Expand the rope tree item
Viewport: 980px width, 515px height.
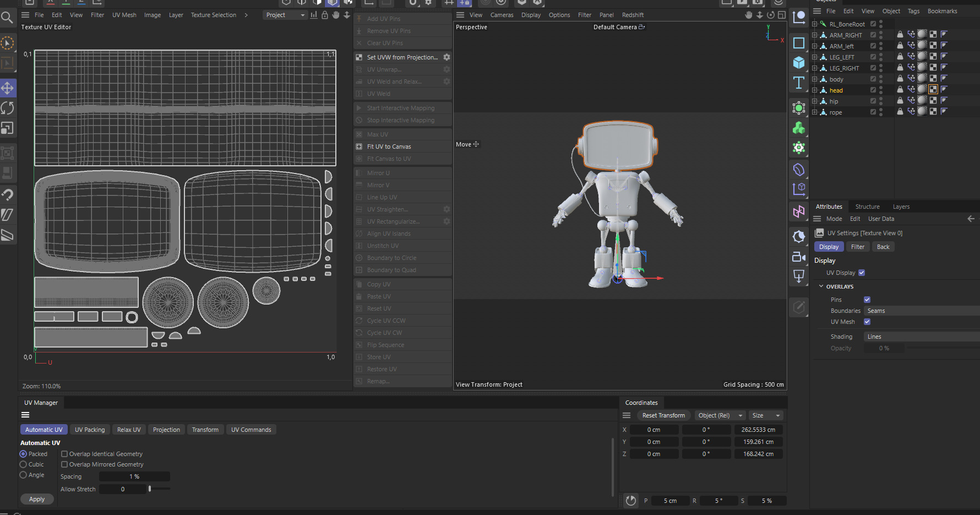[814, 112]
